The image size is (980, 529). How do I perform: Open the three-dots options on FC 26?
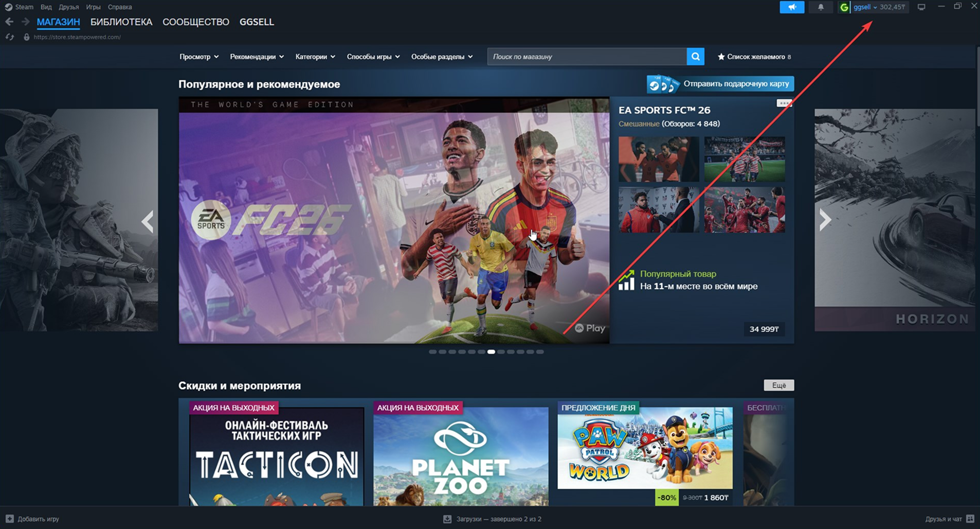pos(784,103)
